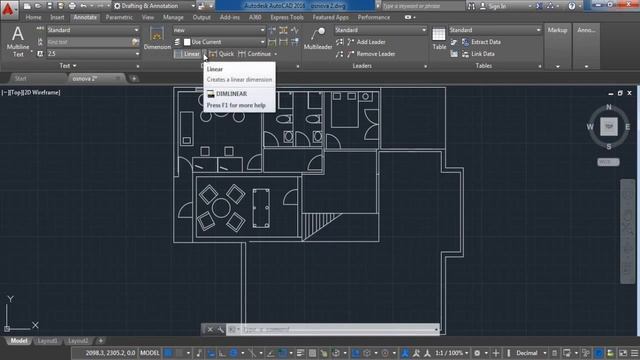Click Remove Leader
Screen dimensions: 640x360
pyautogui.click(x=371, y=54)
